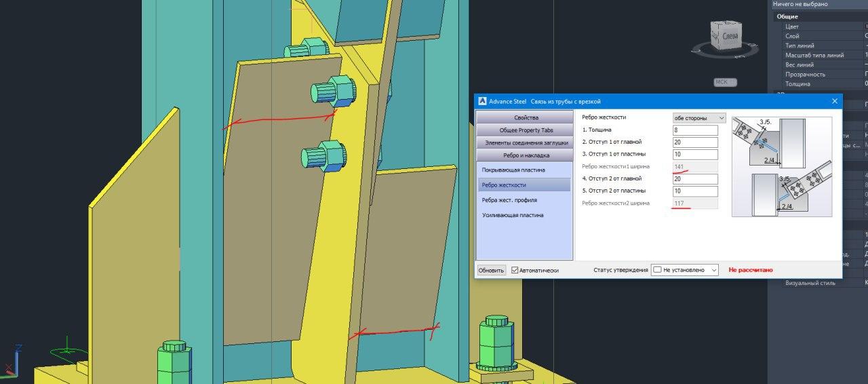Click the "1. Толщина" input field
The height and width of the screenshot is (384, 868).
(695, 130)
